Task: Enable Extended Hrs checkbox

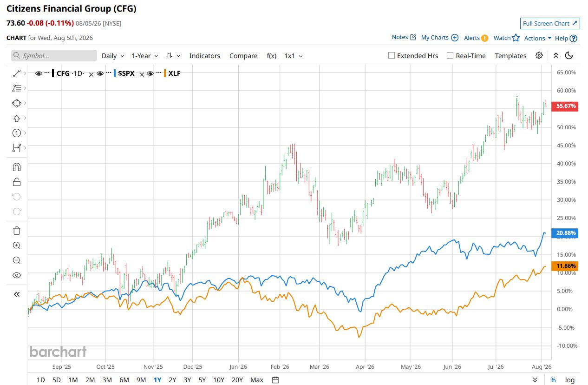Action: [392, 55]
